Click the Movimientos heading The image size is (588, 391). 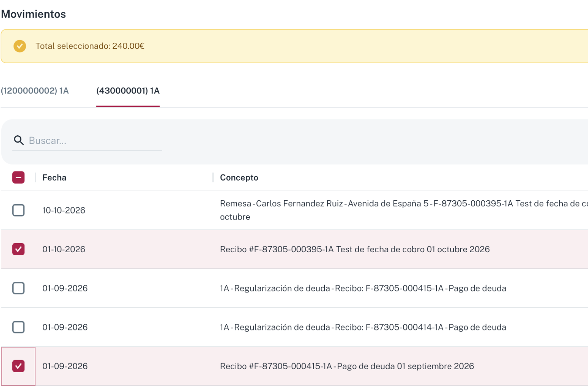(x=34, y=14)
